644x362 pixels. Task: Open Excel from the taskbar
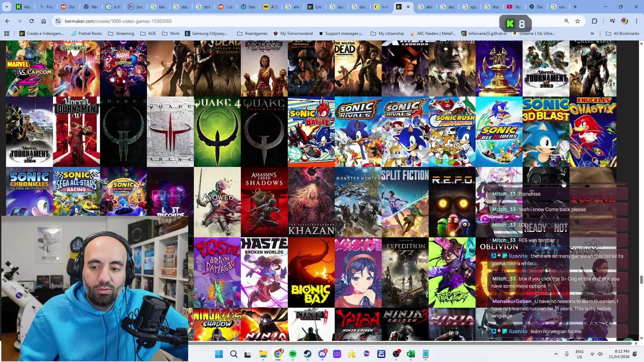click(x=411, y=354)
